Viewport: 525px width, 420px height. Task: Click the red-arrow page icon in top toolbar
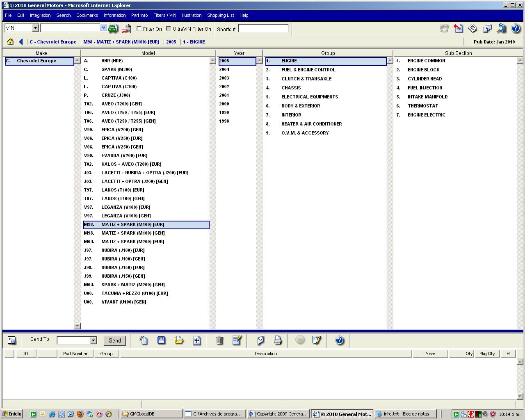click(x=459, y=28)
